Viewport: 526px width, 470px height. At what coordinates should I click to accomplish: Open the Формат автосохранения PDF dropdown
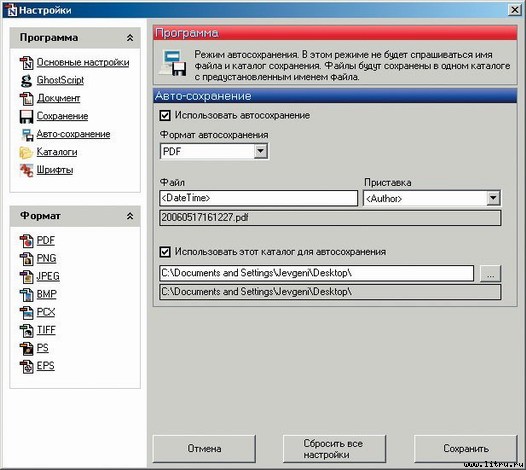point(261,151)
